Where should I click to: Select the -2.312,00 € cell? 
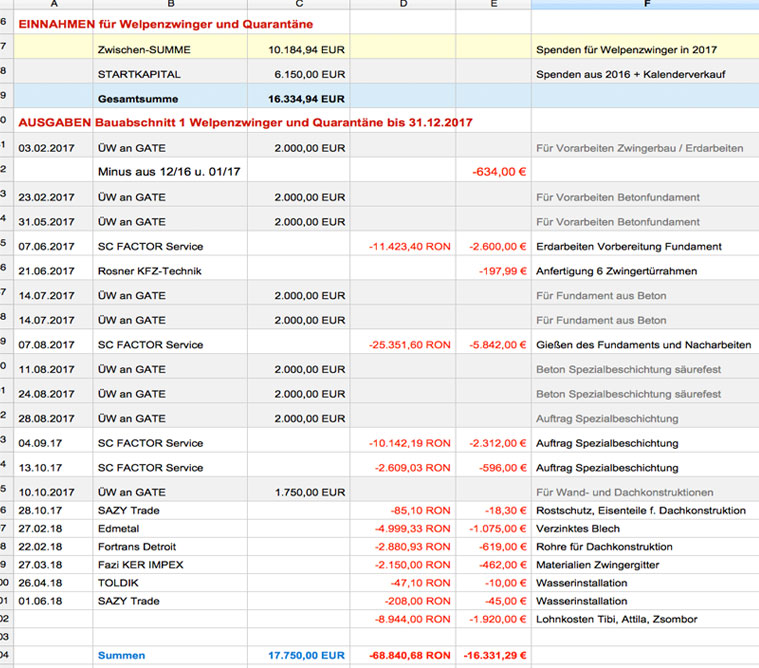click(493, 440)
